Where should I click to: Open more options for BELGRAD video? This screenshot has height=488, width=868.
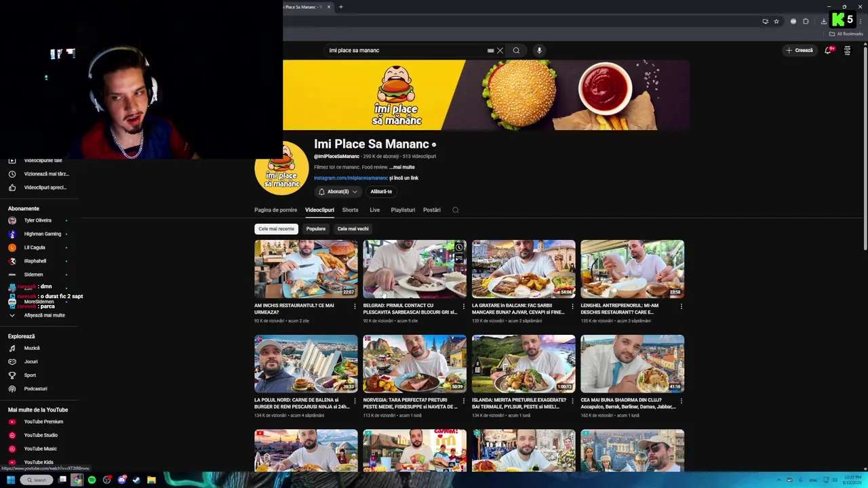464,306
